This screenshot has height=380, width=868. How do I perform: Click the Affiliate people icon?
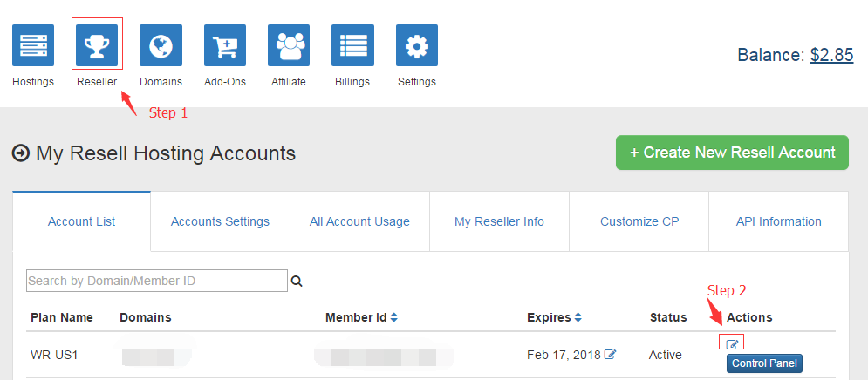(289, 45)
